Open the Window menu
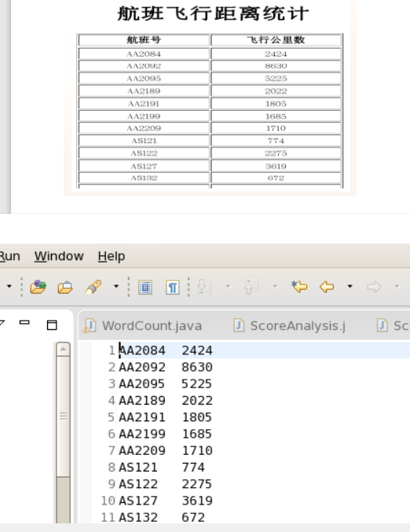This screenshot has width=410, height=532. click(x=59, y=256)
